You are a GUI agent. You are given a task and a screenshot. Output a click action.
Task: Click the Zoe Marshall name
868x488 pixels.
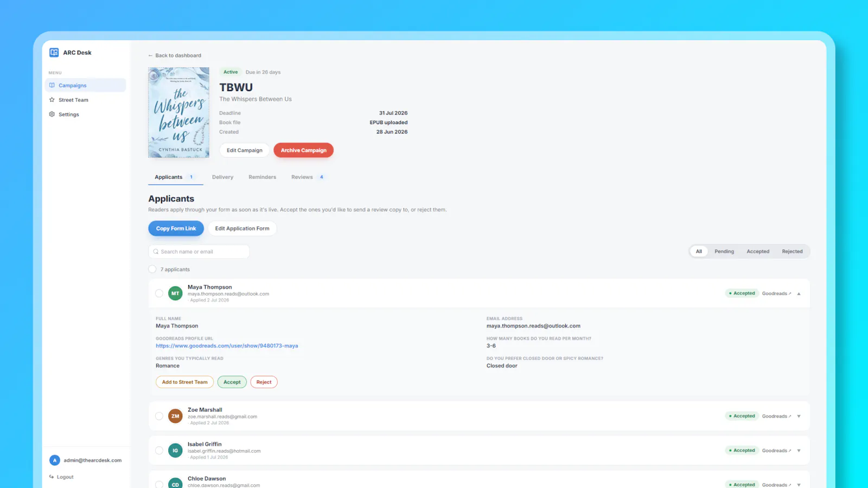click(x=205, y=410)
